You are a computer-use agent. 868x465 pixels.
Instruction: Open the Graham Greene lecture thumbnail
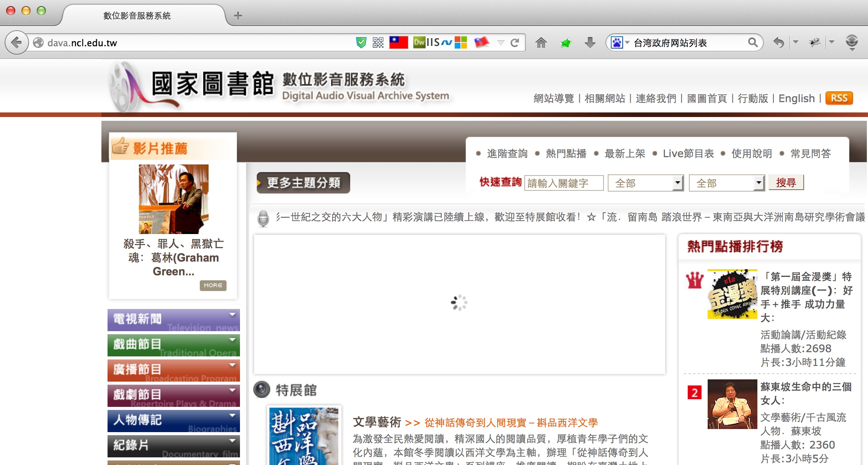coord(174,199)
